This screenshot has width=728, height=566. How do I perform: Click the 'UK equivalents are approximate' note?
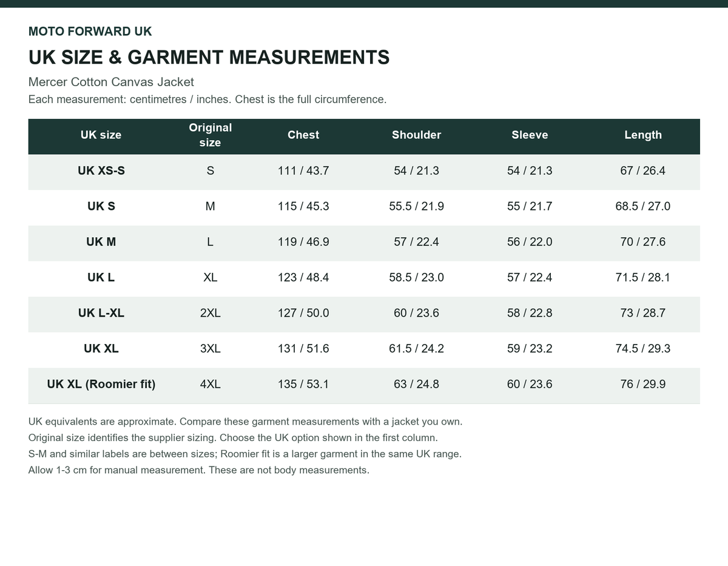245,422
